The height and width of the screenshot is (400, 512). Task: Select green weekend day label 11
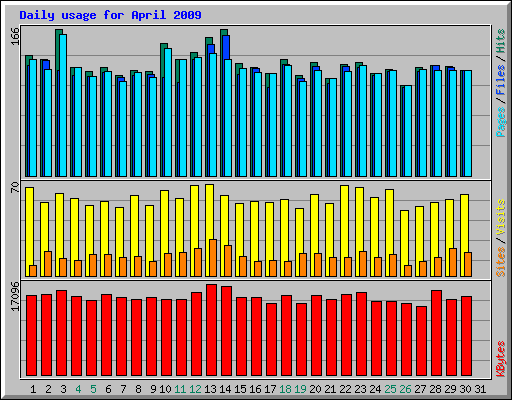coord(180,389)
